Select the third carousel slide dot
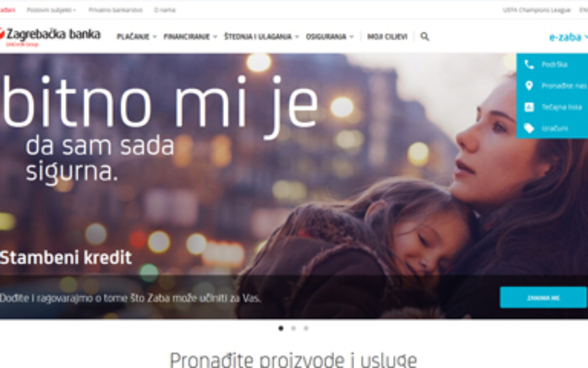The width and height of the screenshot is (588, 368). [x=306, y=328]
